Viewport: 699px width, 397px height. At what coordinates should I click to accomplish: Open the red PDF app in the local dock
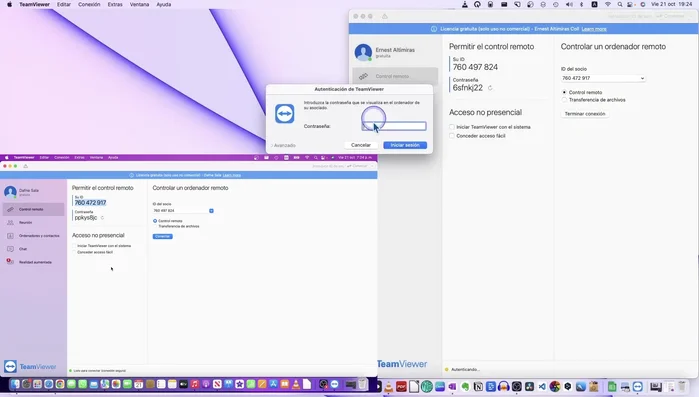[401, 386]
